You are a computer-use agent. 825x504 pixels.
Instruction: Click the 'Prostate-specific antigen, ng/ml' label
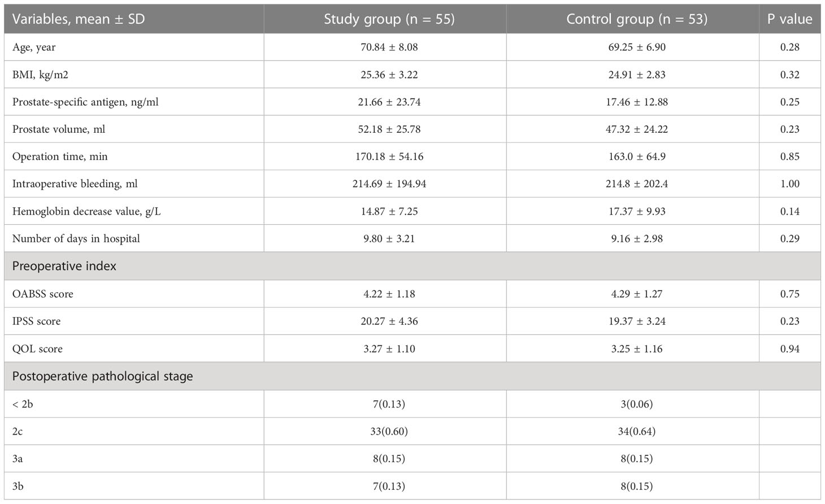pos(85,102)
